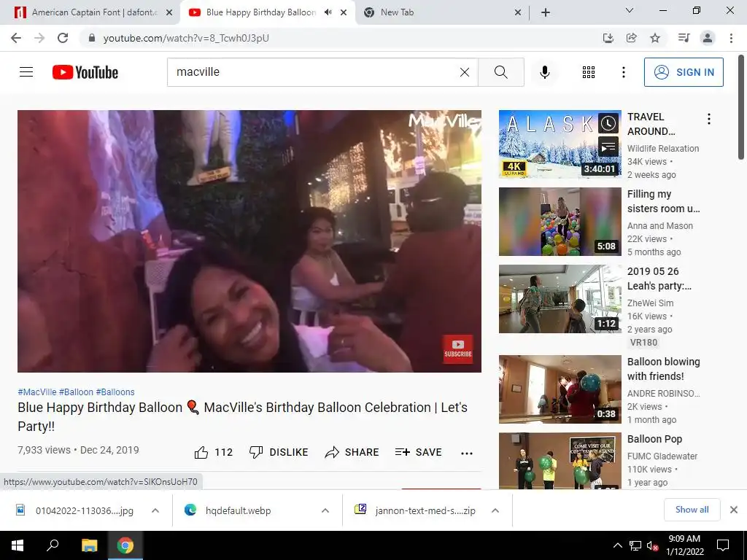Open media controls in Chrome toolbar
The height and width of the screenshot is (560, 747).
(x=684, y=38)
